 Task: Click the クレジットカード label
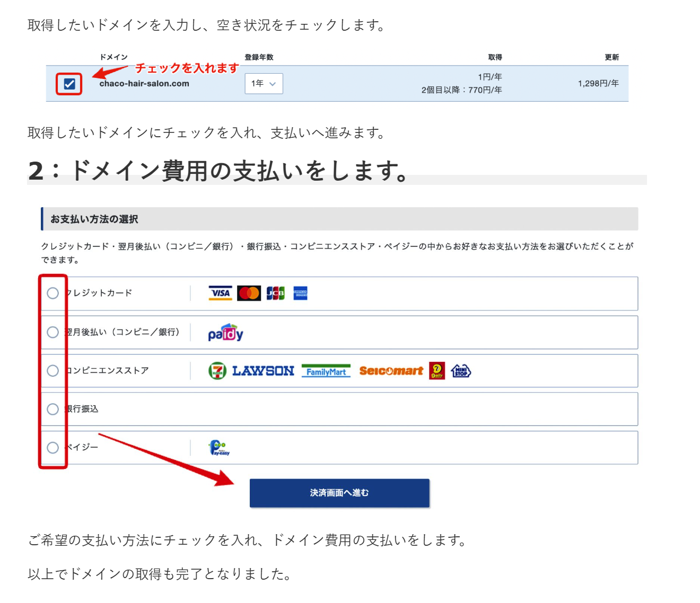(x=99, y=293)
